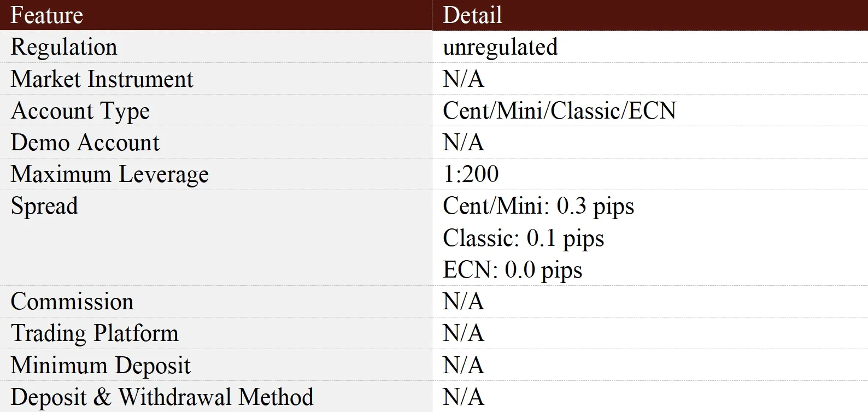Select the Maximum Leverage label
Image resolution: width=868 pixels, height=412 pixels.
pyautogui.click(x=110, y=175)
